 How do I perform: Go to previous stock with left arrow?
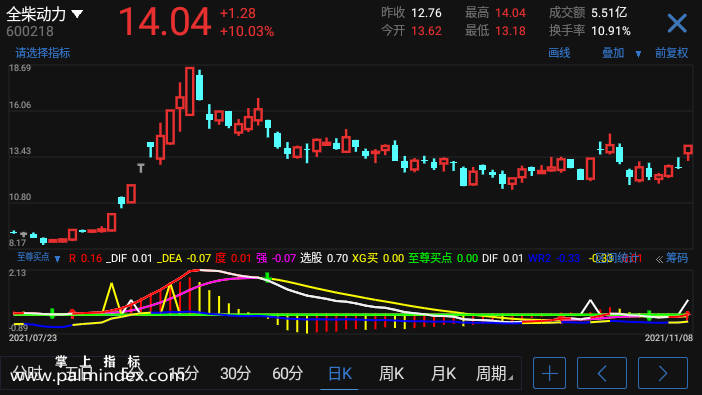[602, 373]
